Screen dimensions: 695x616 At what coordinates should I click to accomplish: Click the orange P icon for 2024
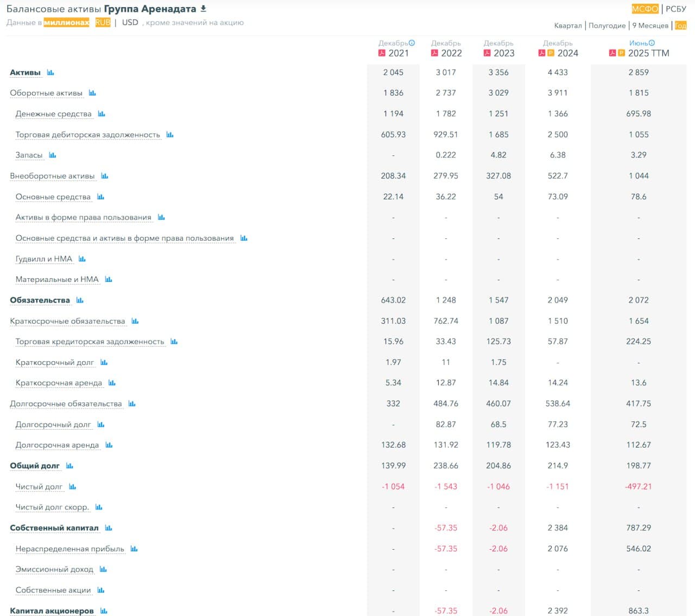click(x=551, y=53)
